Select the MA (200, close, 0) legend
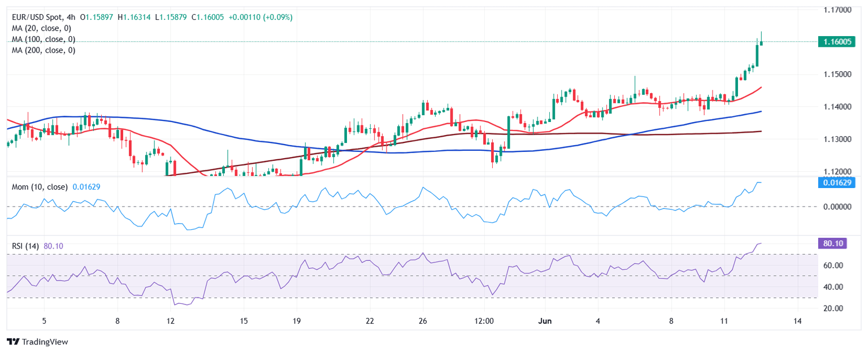Screen dimensions: 868x353 tap(44, 50)
